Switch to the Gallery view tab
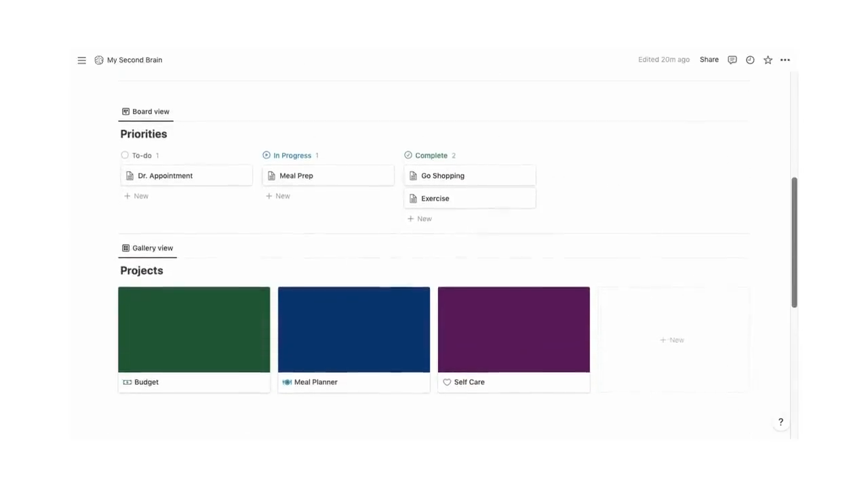The image size is (868, 488). coord(147,247)
